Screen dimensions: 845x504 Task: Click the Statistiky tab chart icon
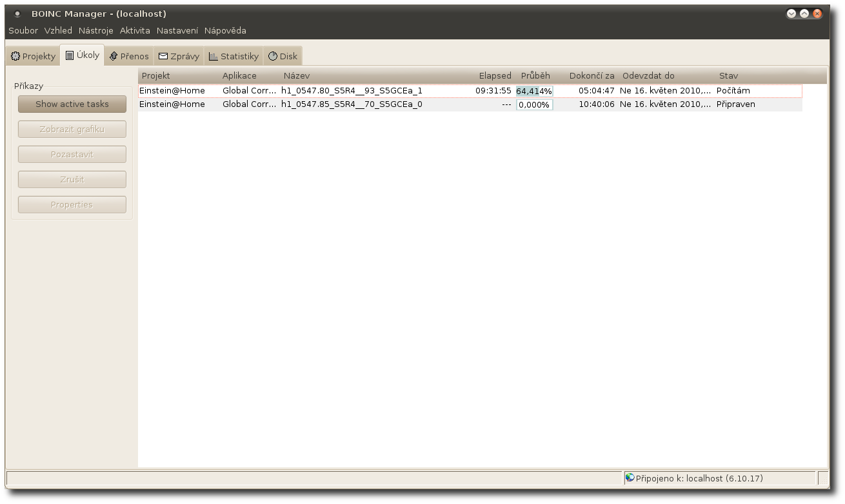point(214,57)
